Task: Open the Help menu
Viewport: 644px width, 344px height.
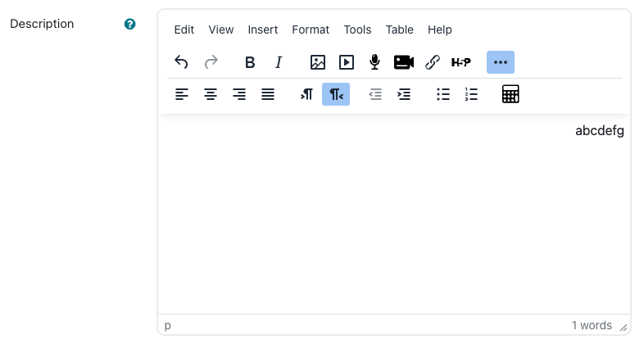Action: pyautogui.click(x=440, y=29)
